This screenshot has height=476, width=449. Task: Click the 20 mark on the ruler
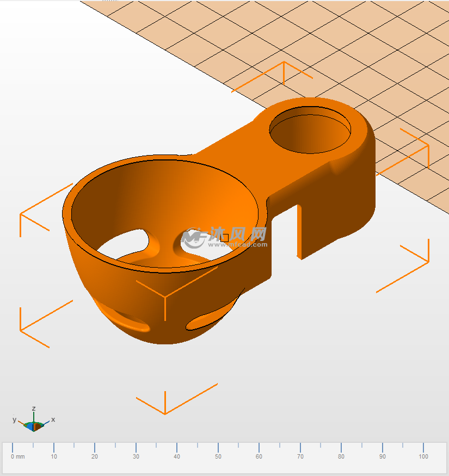point(95,456)
